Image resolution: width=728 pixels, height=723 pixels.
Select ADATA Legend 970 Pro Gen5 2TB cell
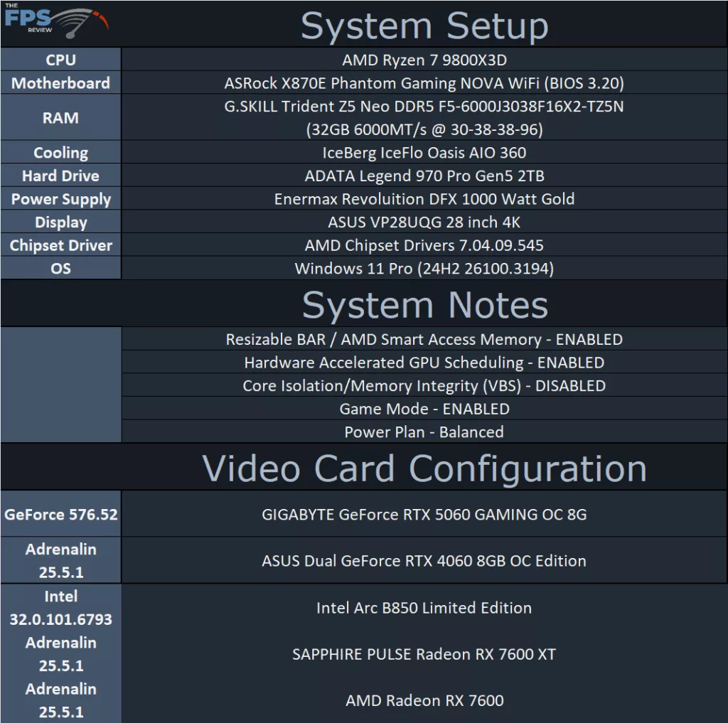tap(424, 176)
